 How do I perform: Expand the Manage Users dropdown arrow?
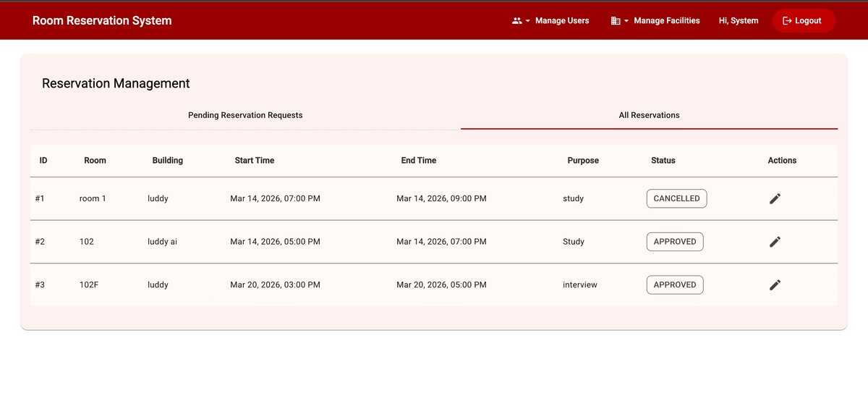pyautogui.click(x=528, y=21)
